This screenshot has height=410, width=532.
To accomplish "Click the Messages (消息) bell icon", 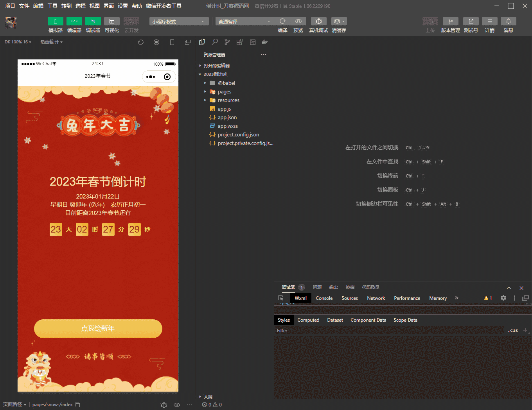I will pyautogui.click(x=508, y=21).
